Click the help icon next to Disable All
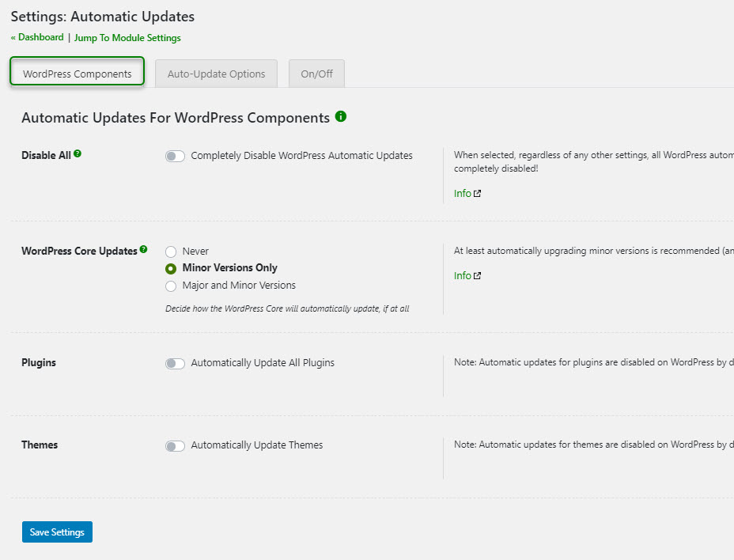This screenshot has width=734, height=560. pos(78,153)
